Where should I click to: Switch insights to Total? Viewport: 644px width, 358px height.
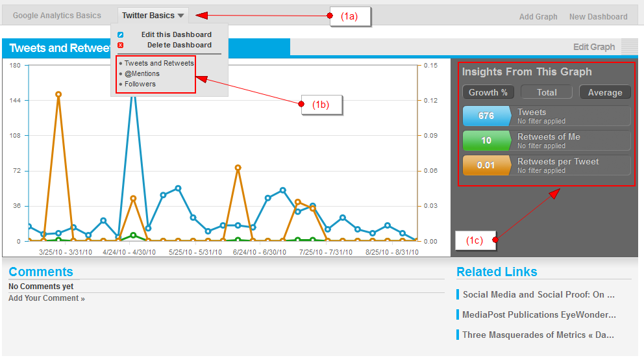point(547,92)
